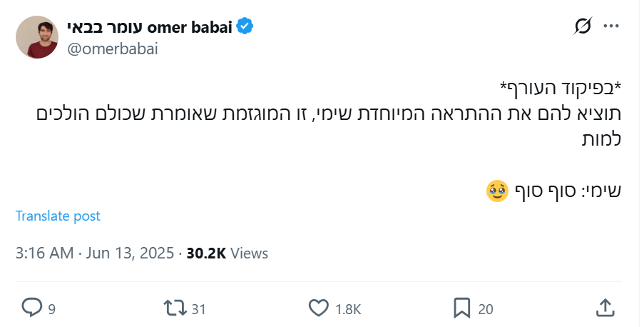Open the "30.2K Views" analytics link
This screenshot has width=644, height=327.
click(227, 253)
